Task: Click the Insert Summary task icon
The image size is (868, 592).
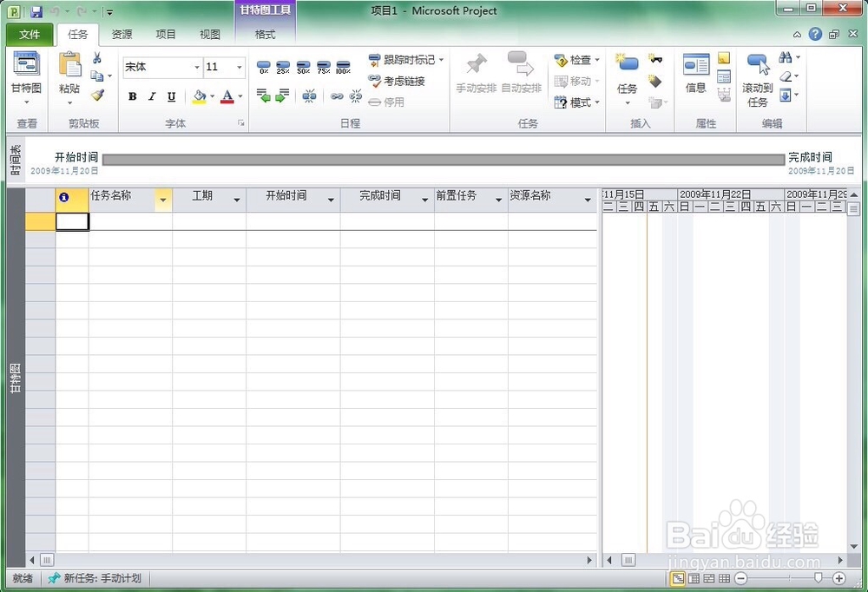Action: tap(654, 59)
